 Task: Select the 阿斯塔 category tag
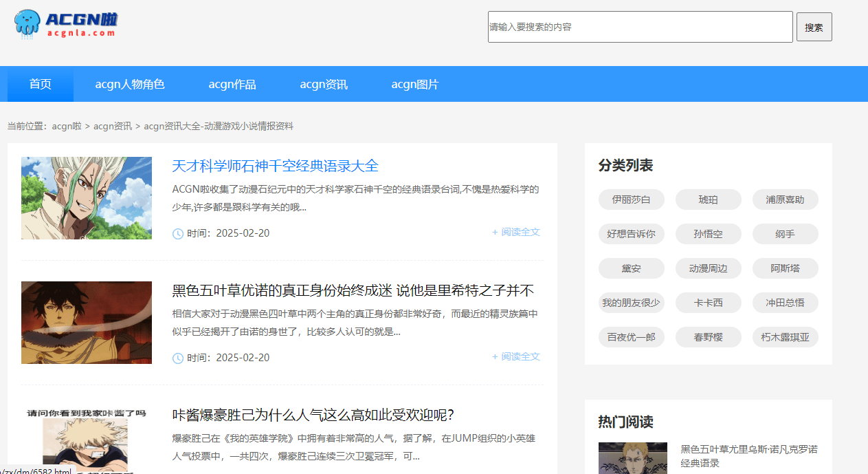786,268
